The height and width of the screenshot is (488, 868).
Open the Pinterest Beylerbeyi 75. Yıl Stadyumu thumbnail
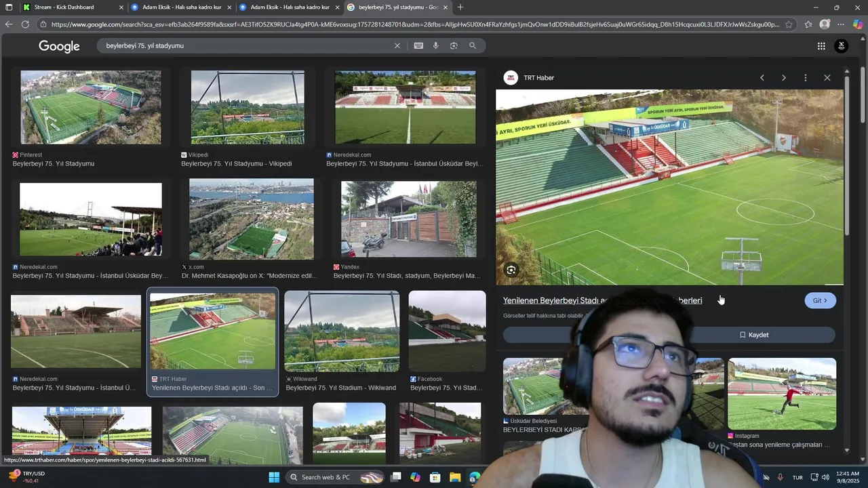[x=91, y=107]
